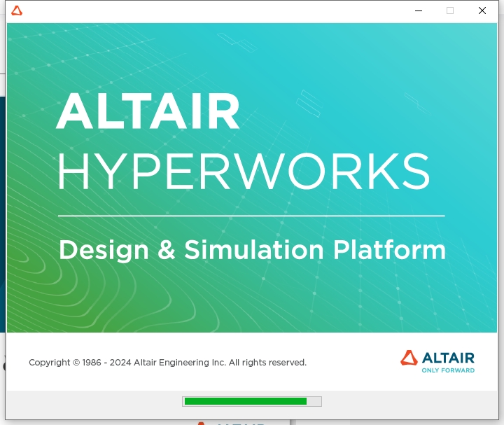Click the large ALTAIR heading text
504x425 pixels.
(x=148, y=111)
